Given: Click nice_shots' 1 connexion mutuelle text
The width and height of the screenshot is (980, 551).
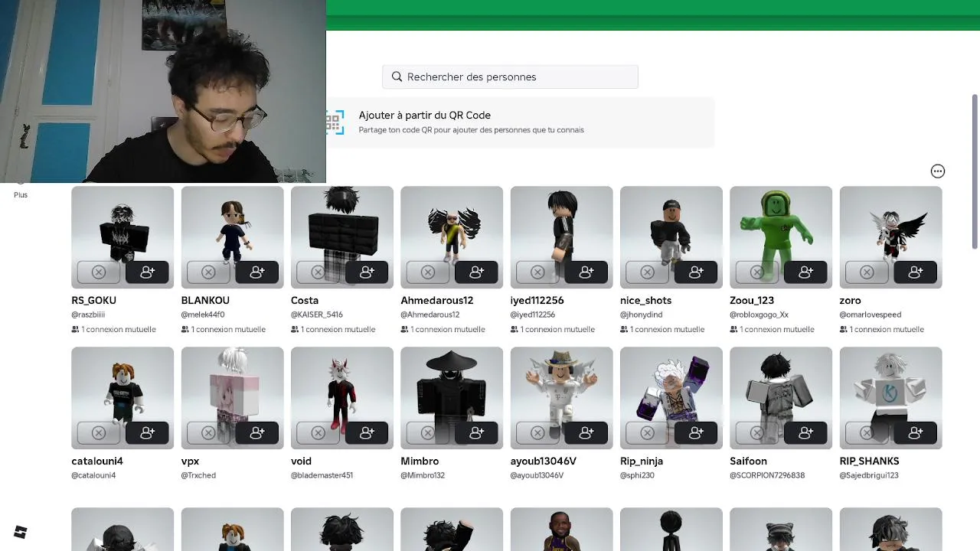Looking at the screenshot, I should (662, 330).
